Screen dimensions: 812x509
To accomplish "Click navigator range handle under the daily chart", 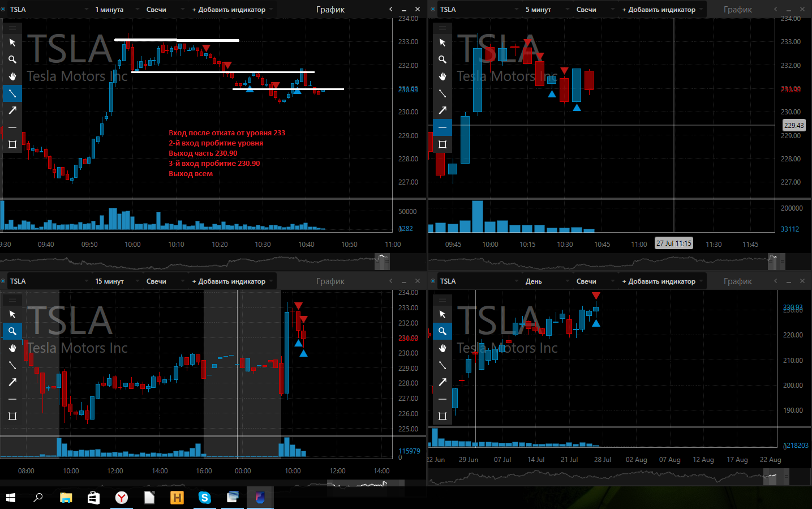I will [776, 477].
